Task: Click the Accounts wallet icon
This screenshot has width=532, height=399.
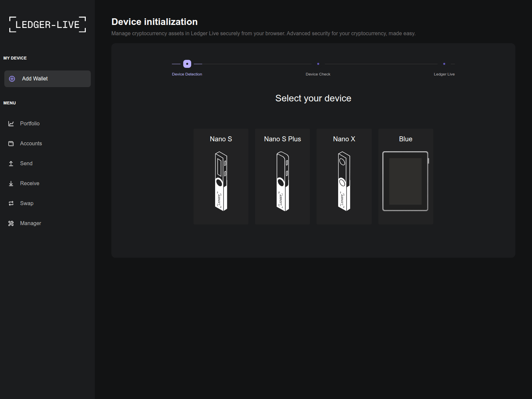Action: click(11, 144)
